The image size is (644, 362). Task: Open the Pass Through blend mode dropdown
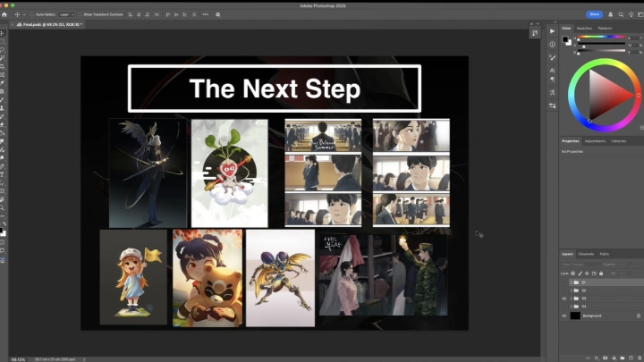point(581,265)
